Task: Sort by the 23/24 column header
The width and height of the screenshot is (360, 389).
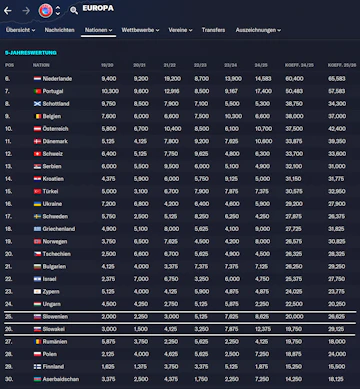Action: [x=231, y=65]
